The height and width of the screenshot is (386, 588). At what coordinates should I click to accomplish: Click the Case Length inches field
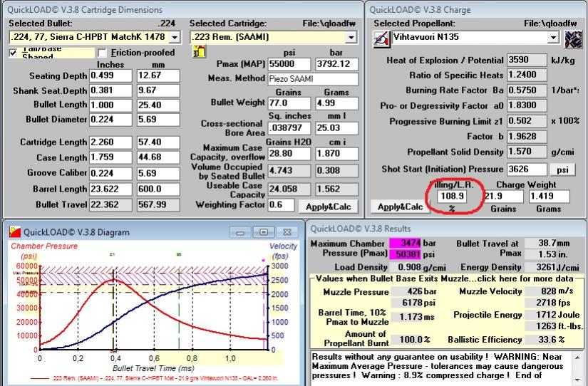(x=110, y=157)
